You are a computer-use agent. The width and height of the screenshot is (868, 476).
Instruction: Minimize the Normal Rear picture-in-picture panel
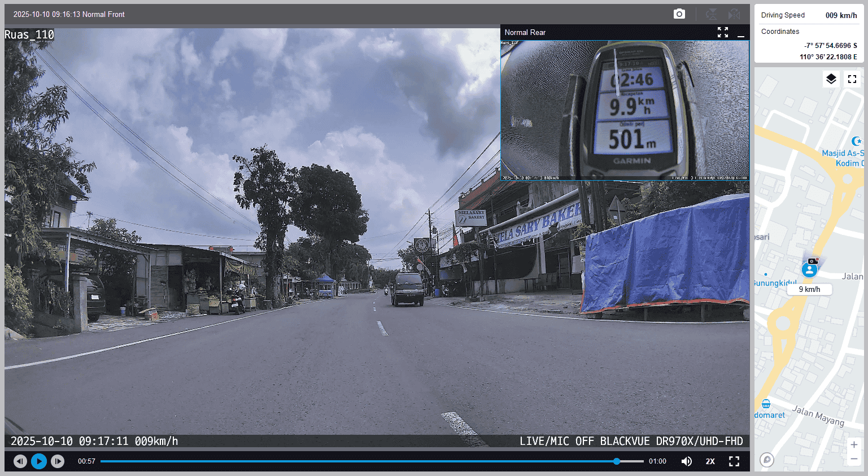[741, 33]
